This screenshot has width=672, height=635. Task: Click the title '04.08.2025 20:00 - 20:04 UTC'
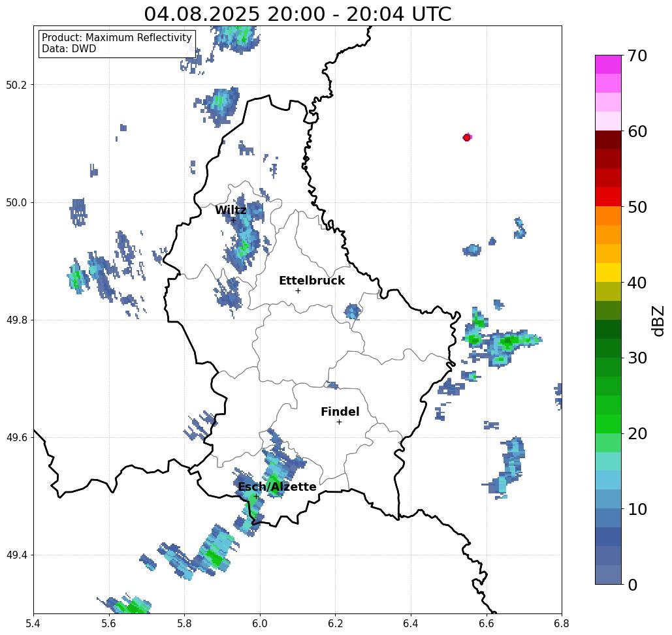click(x=297, y=14)
